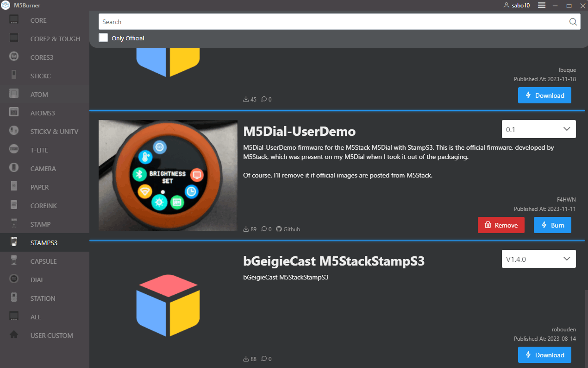
Task: Click author name F4HWN
Action: 566,200
